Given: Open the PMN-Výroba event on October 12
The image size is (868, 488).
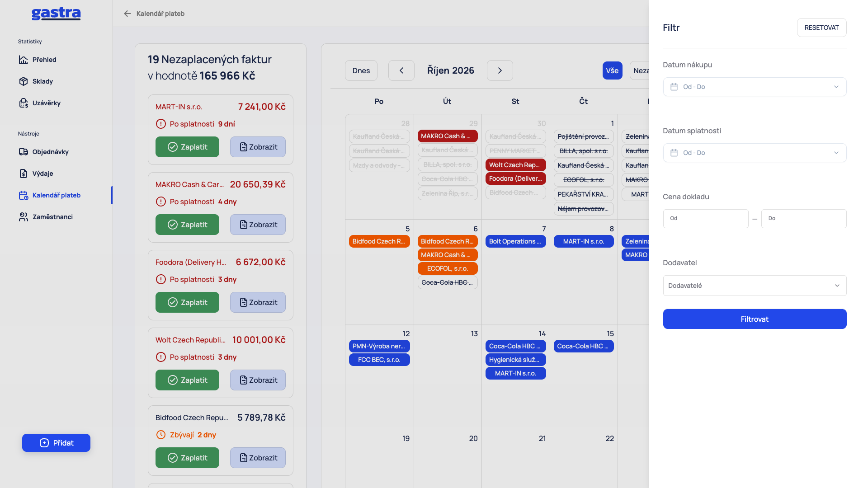Looking at the screenshot, I should click(379, 346).
